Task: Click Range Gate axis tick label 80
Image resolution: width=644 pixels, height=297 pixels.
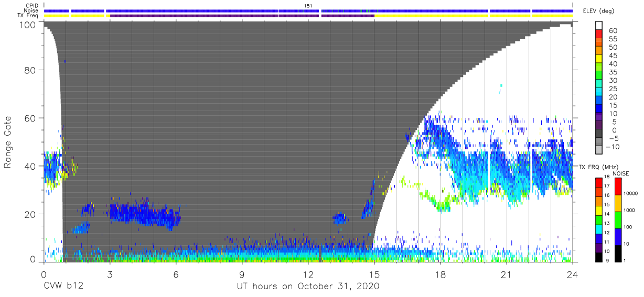Action: [x=31, y=70]
